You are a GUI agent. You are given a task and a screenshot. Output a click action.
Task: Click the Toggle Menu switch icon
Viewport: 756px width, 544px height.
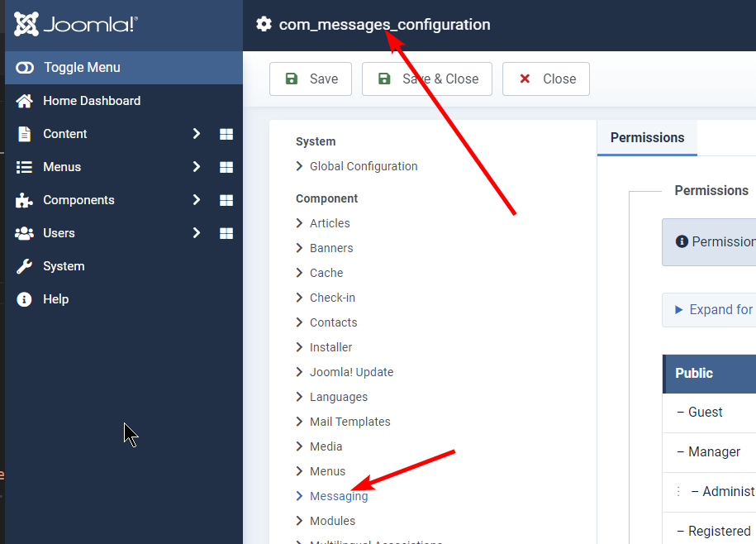[25, 68]
